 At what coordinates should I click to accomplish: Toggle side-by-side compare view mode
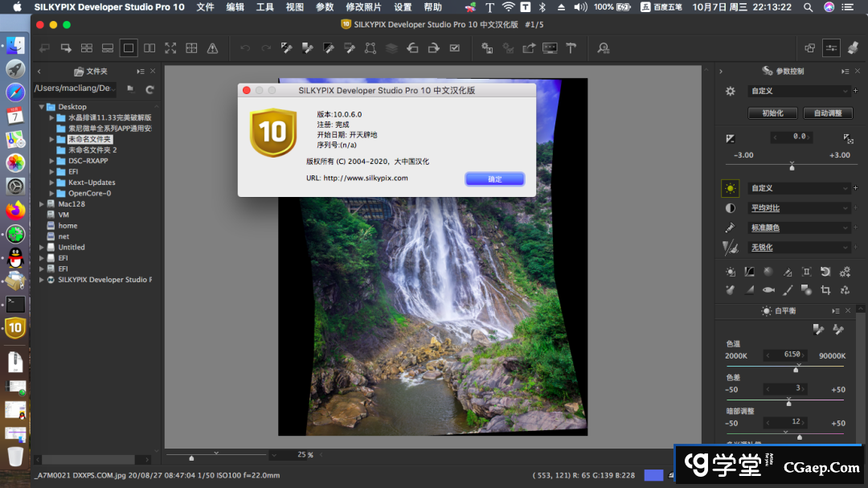coord(149,48)
